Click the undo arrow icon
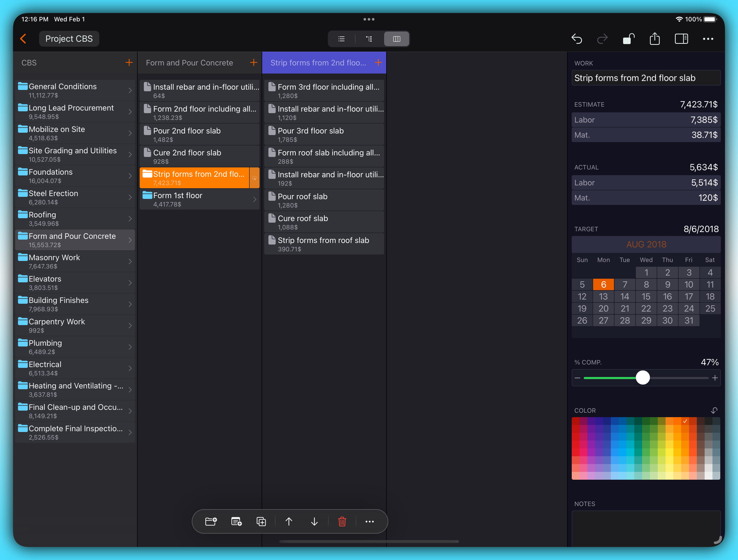 576,39
